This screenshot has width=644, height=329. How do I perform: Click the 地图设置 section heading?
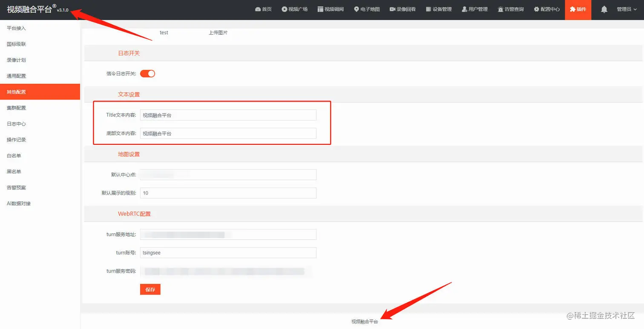click(129, 154)
